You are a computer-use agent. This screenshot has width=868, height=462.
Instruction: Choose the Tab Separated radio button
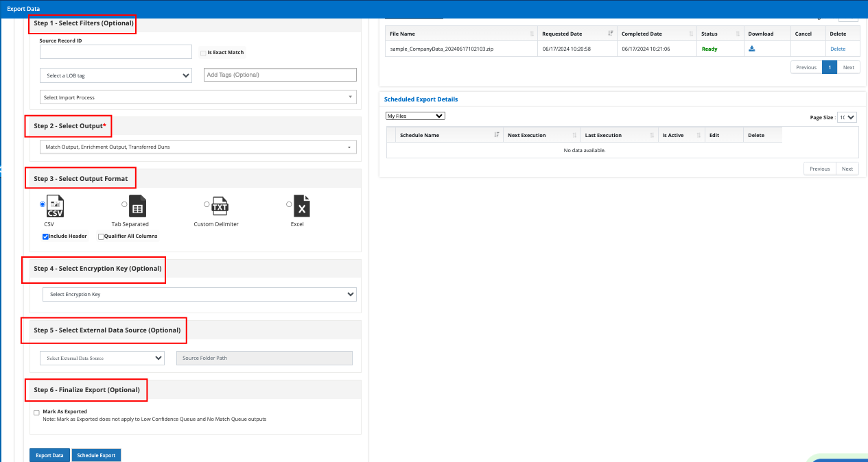[124, 204]
